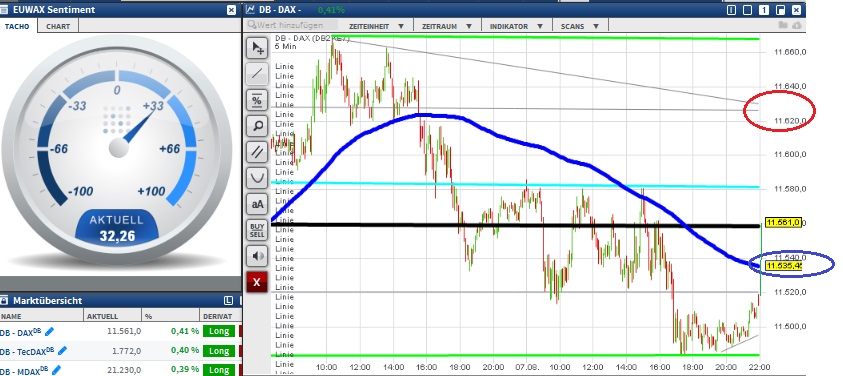Click Long button for DB - DAX
This screenshot has height=376, width=843.
(219, 331)
